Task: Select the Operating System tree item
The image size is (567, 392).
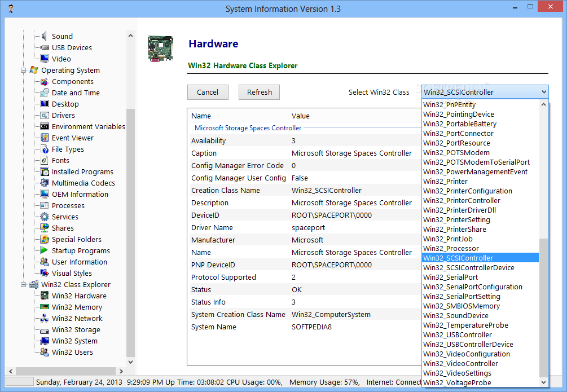Action: (x=70, y=70)
